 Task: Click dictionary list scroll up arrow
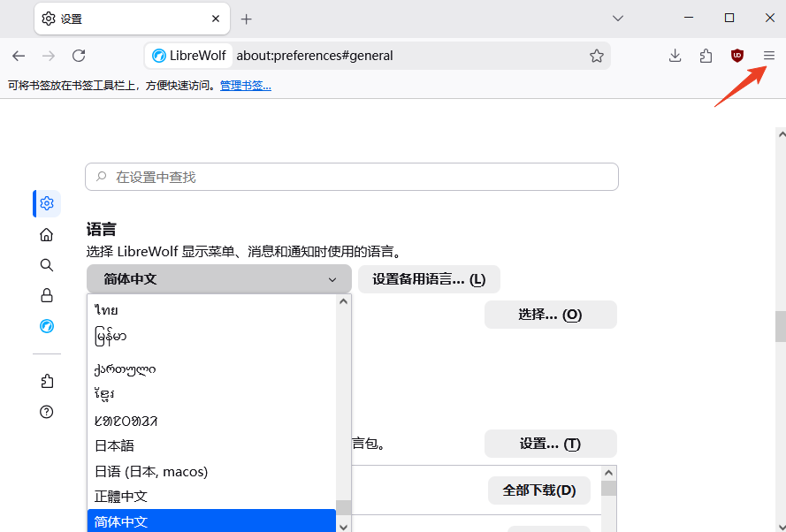pyautogui.click(x=608, y=473)
